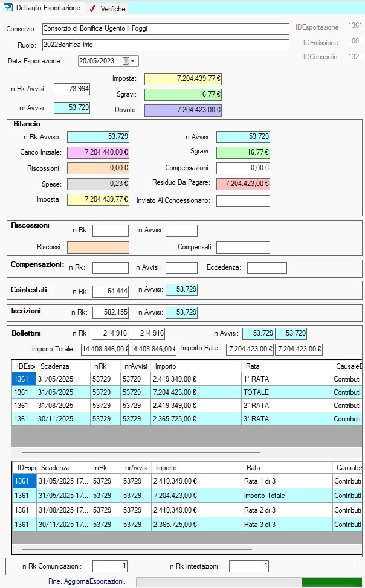Click the pink Carico Iniziale field
The width and height of the screenshot is (365, 588).
click(x=98, y=153)
